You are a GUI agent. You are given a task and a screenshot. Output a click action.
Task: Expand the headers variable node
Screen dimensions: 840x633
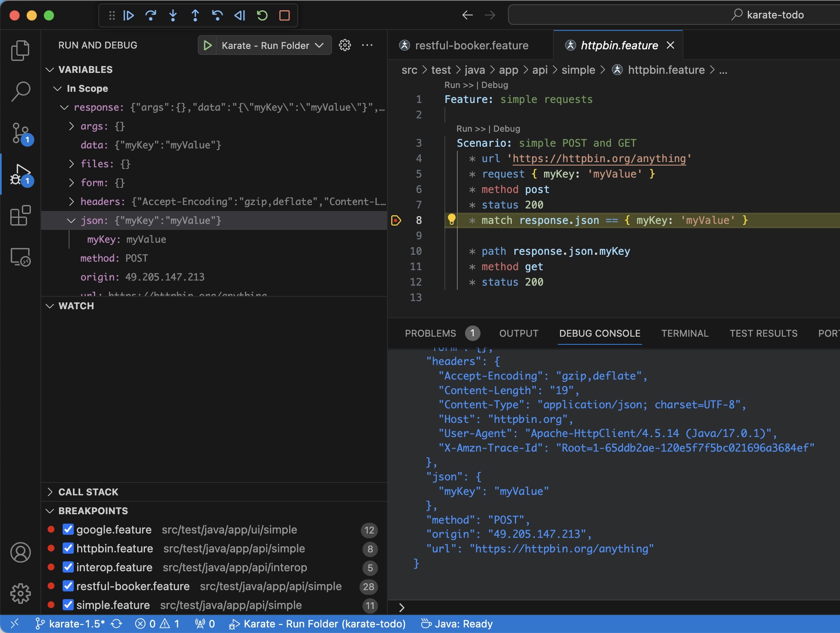pyautogui.click(x=72, y=202)
